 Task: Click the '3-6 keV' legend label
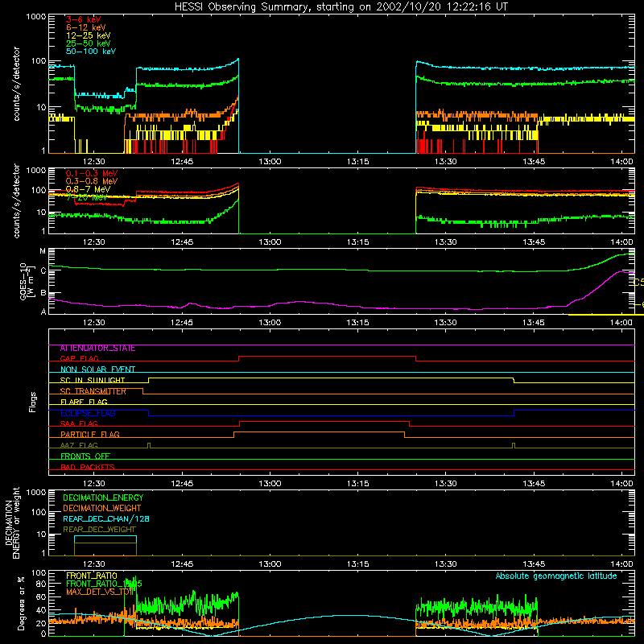[83, 19]
